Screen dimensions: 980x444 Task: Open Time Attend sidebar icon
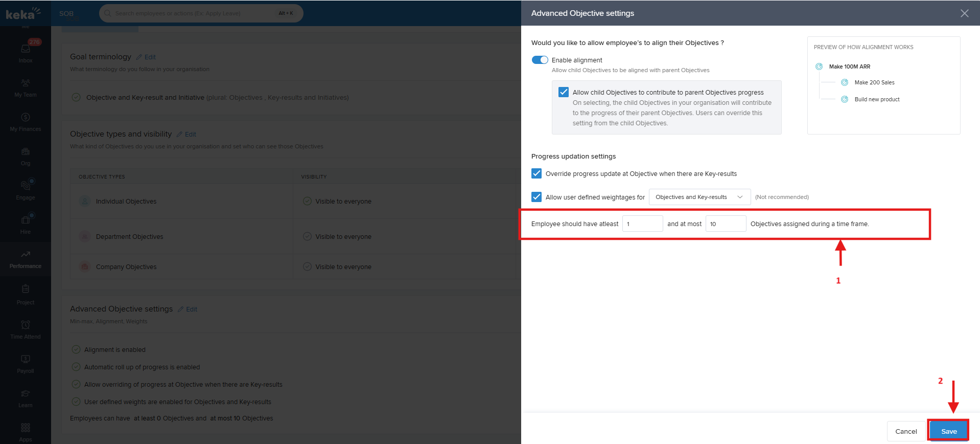coord(26,325)
